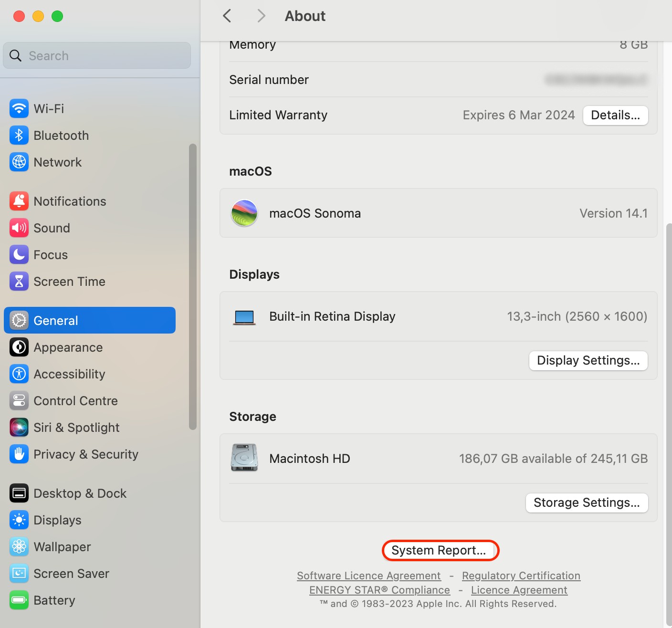Click the "Macintosh HD" name

(310, 459)
